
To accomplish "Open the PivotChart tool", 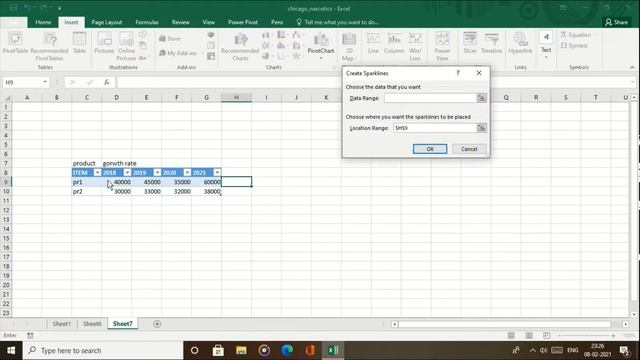I will [321, 46].
